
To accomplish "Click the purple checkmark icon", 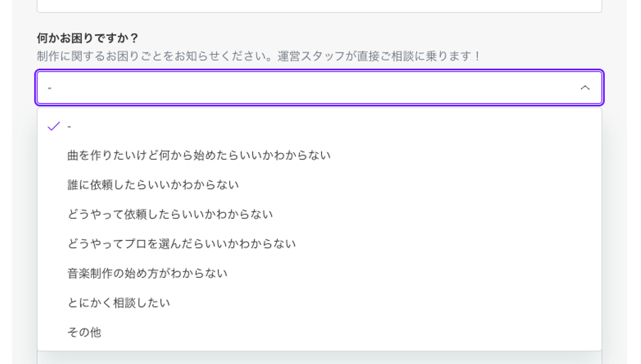I will coord(53,126).
